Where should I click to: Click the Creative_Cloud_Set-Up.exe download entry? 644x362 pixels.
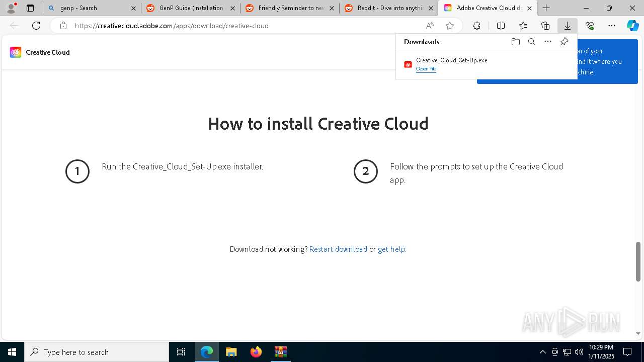pos(486,64)
